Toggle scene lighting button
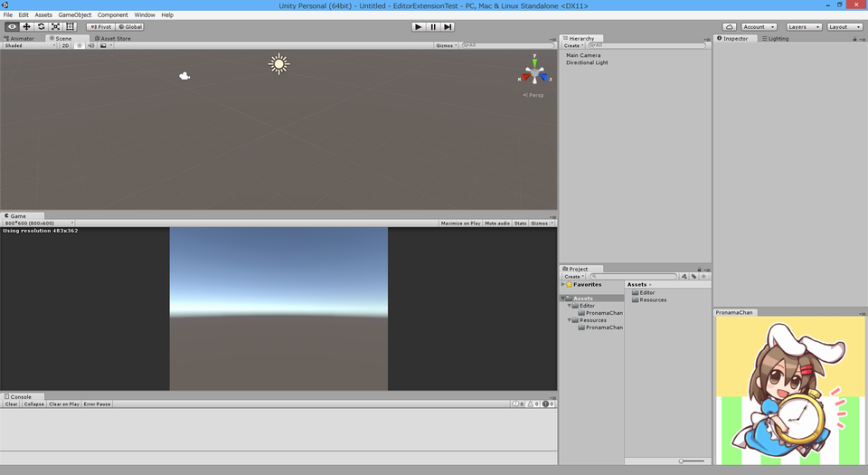The height and width of the screenshot is (475, 868). point(80,45)
